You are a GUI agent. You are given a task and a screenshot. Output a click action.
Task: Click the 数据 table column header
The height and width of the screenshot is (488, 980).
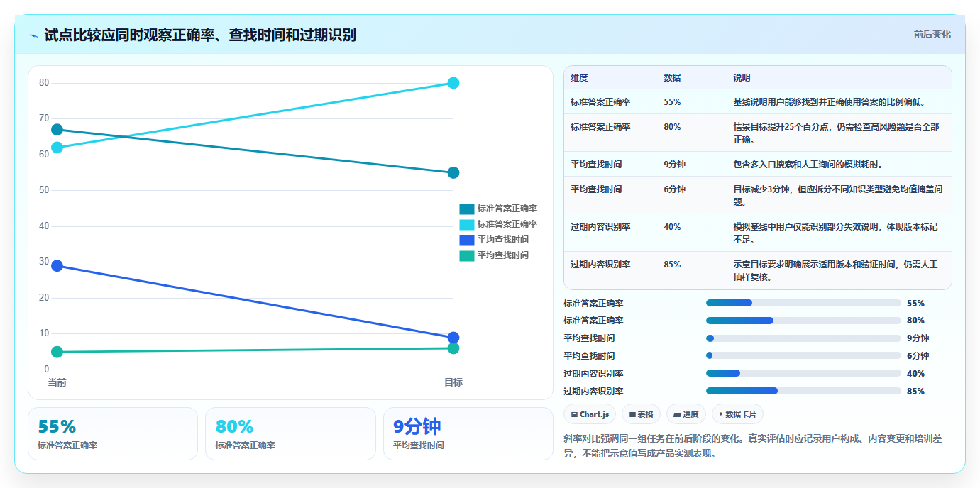pyautogui.click(x=672, y=78)
